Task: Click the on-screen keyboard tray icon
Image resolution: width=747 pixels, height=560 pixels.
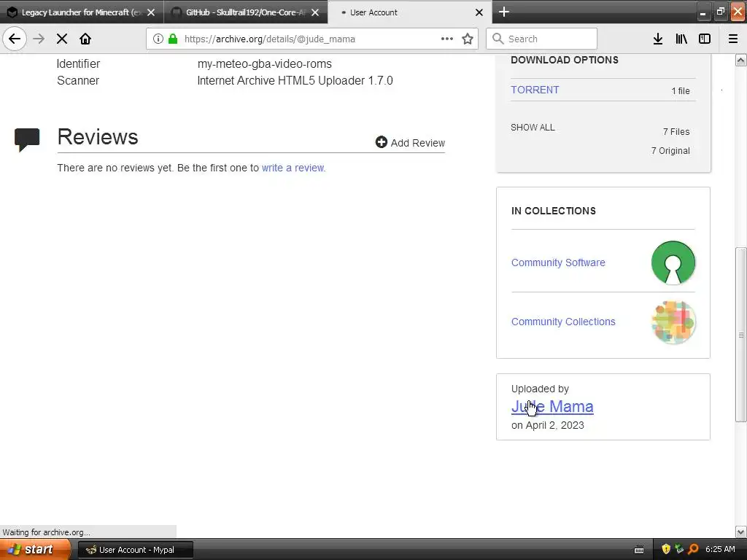Action: click(639, 550)
